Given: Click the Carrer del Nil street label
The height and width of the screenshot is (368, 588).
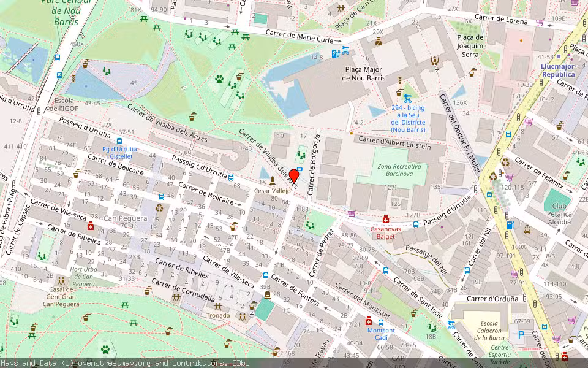Looking at the screenshot, I should coord(479,247).
